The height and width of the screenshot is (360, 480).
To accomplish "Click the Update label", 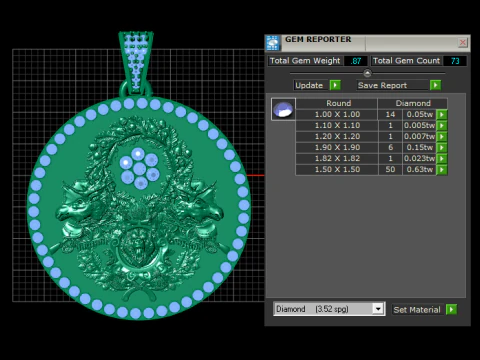I will click(x=309, y=85).
